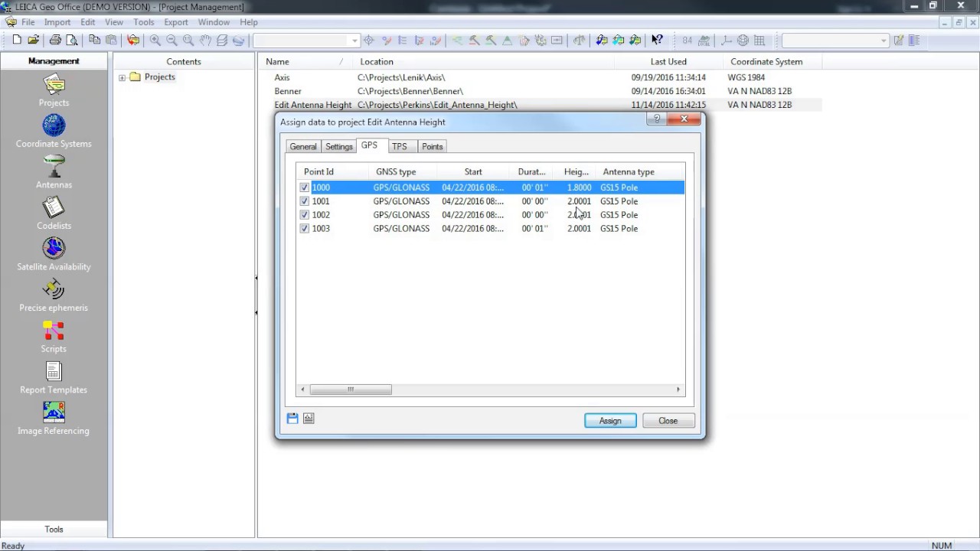Switch to the TPS tab
The width and height of the screenshot is (980, 551).
click(400, 146)
